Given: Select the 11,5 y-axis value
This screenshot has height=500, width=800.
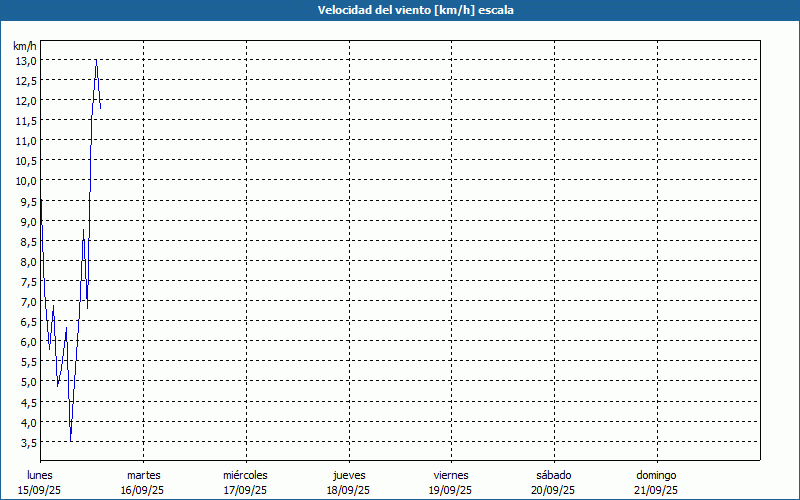Looking at the screenshot, I should (27, 121).
